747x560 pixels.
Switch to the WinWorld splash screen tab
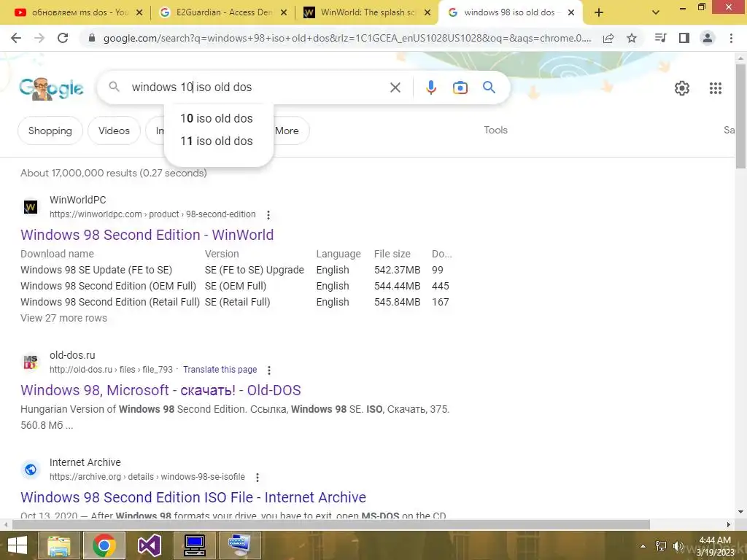coord(365,12)
